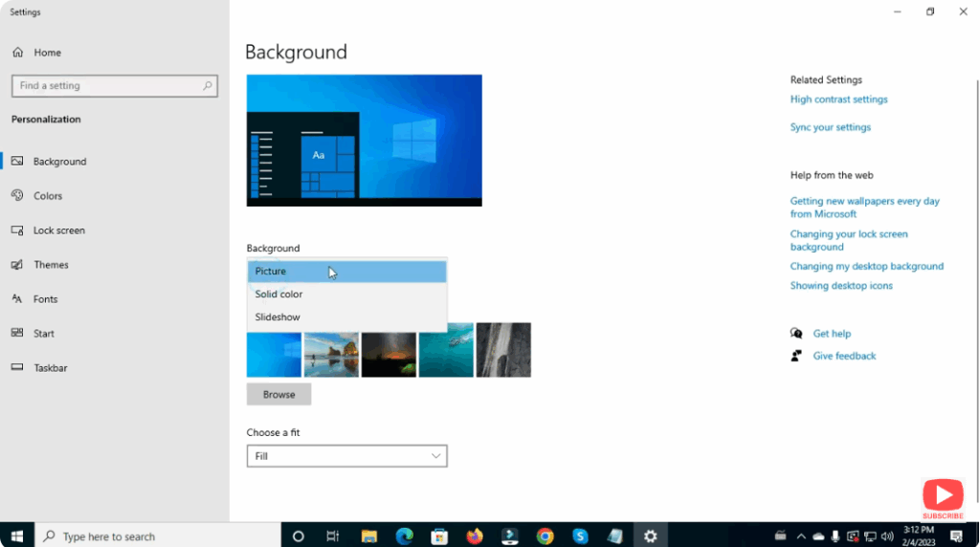Open the Windows Start menu
Image resolution: width=980 pixels, height=547 pixels.
[x=17, y=536]
